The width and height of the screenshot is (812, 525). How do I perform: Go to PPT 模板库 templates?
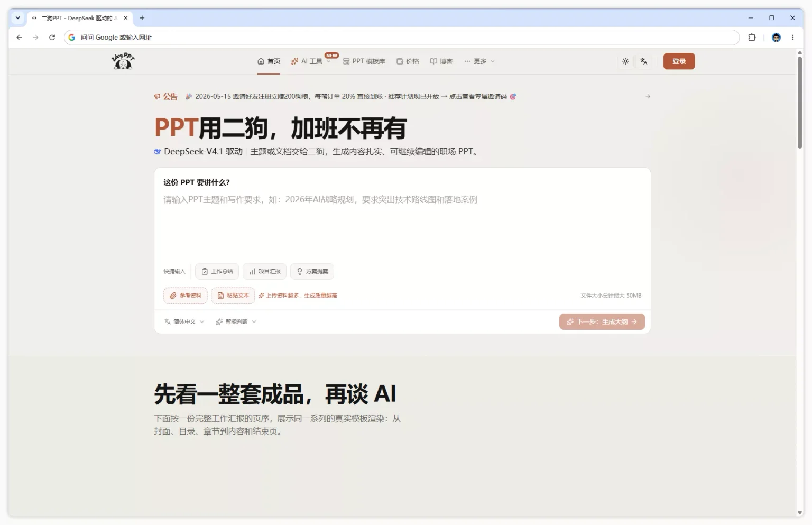pyautogui.click(x=364, y=61)
